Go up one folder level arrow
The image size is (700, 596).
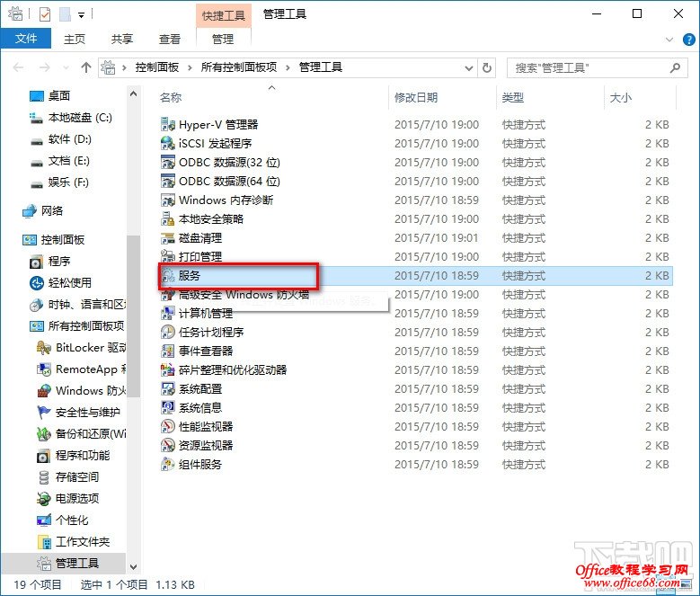(86, 67)
